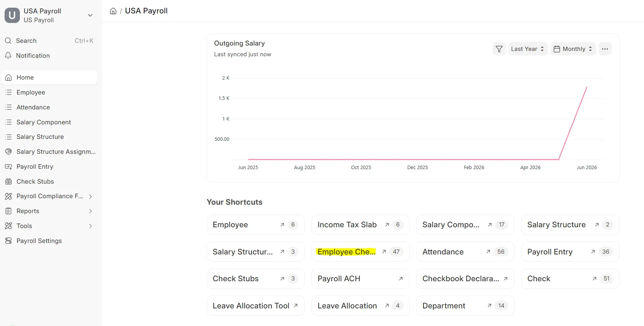
Task: Open the Outgoing Salary three-dots menu
Action: point(605,49)
